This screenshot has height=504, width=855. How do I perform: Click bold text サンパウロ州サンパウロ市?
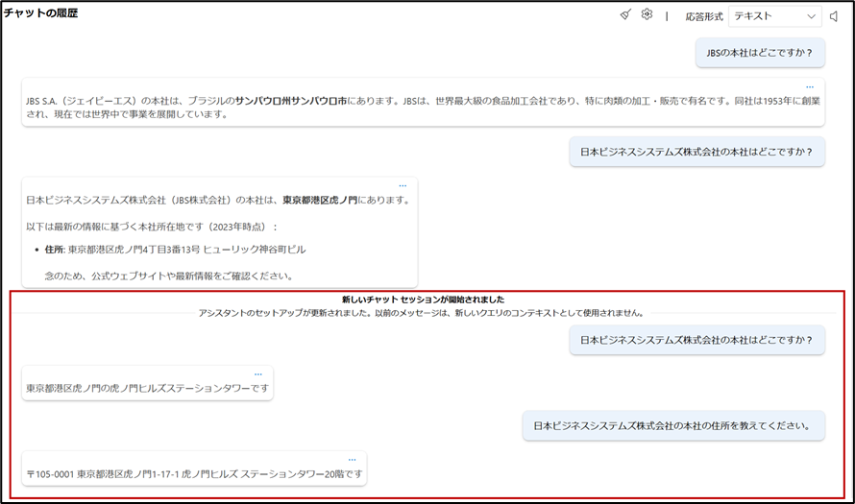[x=291, y=101]
